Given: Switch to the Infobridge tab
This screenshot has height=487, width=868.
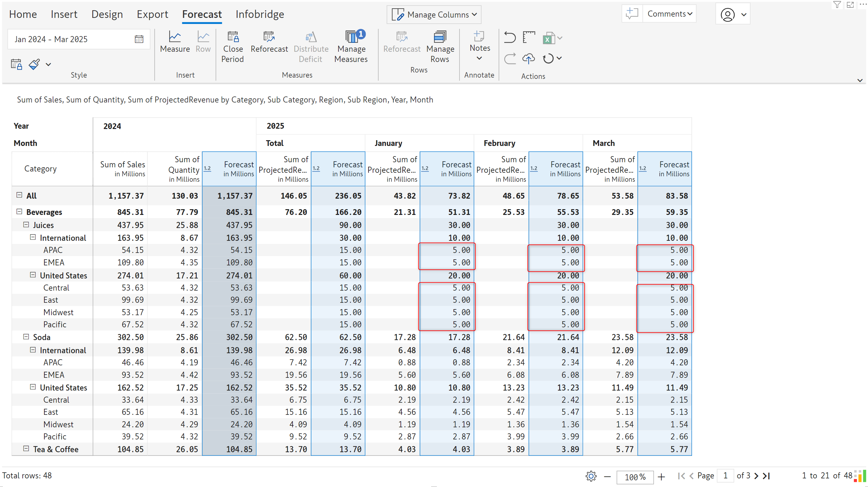Looking at the screenshot, I should pyautogui.click(x=260, y=14).
